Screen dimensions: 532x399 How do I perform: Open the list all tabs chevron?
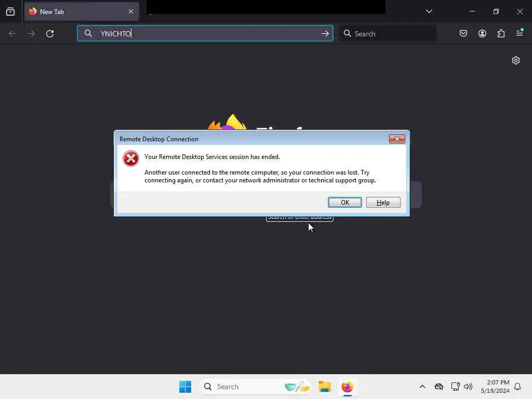429,11
